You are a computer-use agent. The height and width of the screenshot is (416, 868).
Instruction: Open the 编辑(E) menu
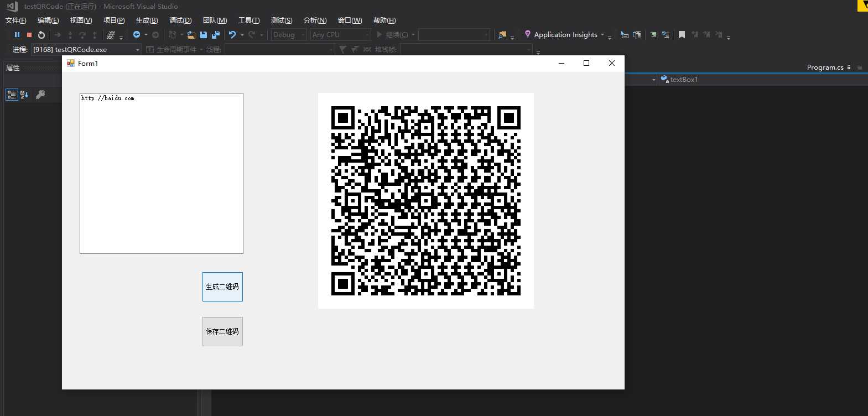coord(48,20)
